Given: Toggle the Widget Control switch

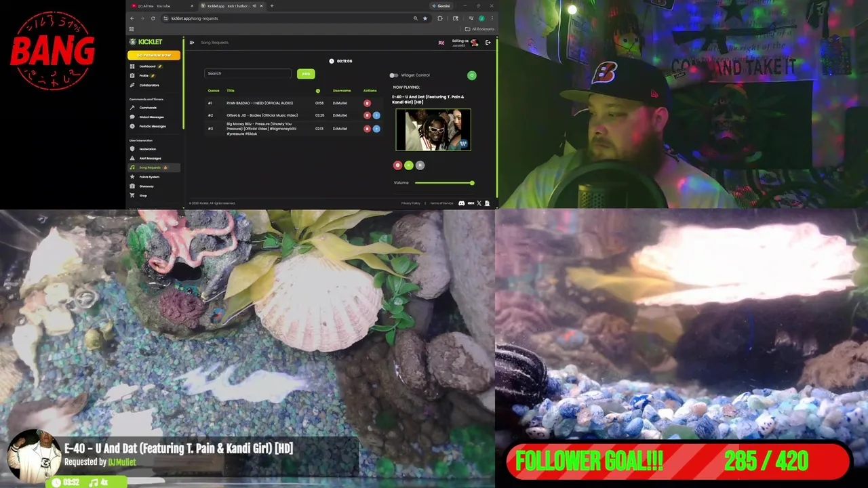Looking at the screenshot, I should point(393,75).
